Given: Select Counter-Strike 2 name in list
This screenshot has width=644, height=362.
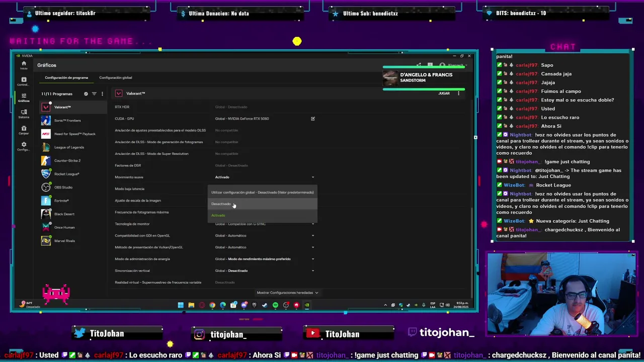Looking at the screenshot, I should (x=67, y=160).
